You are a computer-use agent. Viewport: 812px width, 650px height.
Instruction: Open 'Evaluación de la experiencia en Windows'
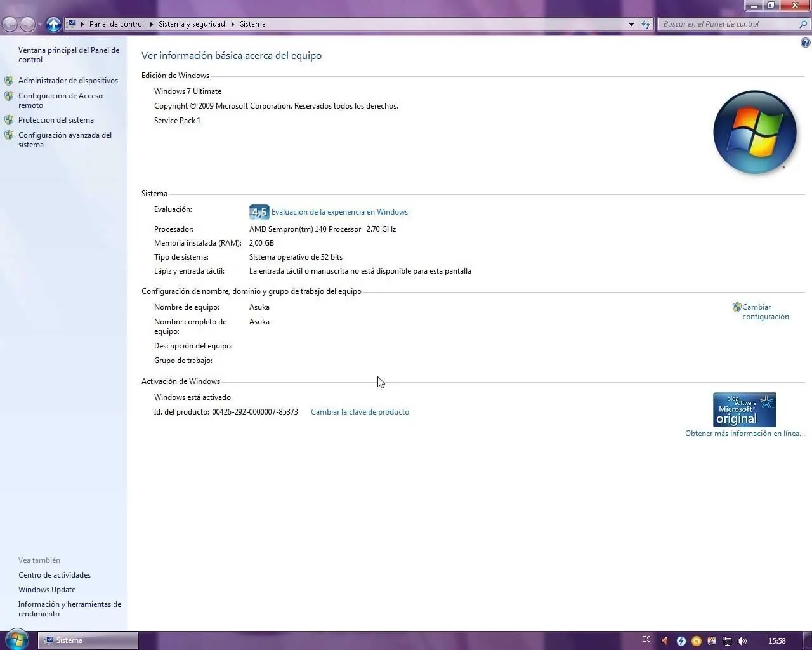click(339, 212)
